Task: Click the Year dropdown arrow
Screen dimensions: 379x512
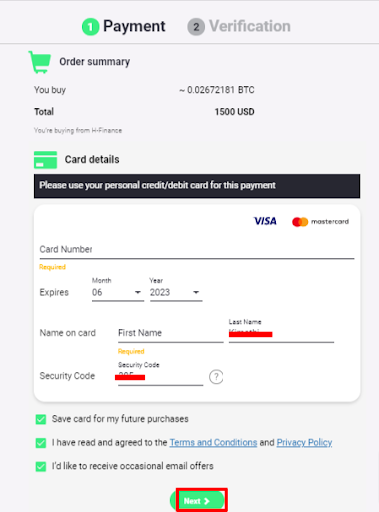Action: (x=196, y=293)
